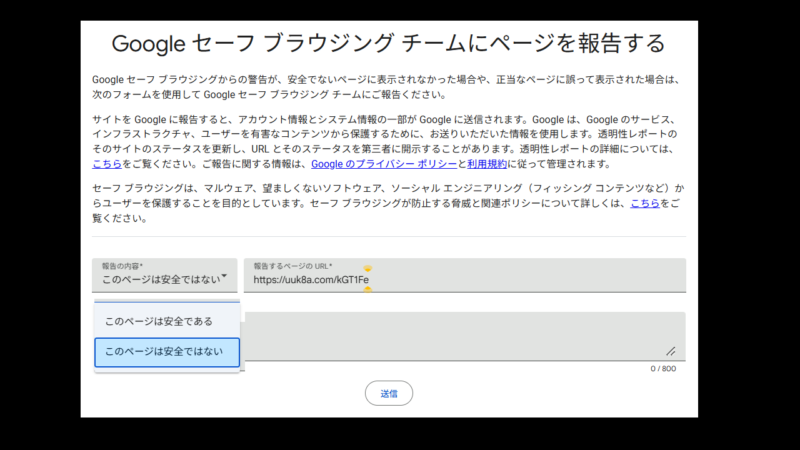
Task: Open the Google のプライバシー ポリシー link
Action: (x=384, y=164)
